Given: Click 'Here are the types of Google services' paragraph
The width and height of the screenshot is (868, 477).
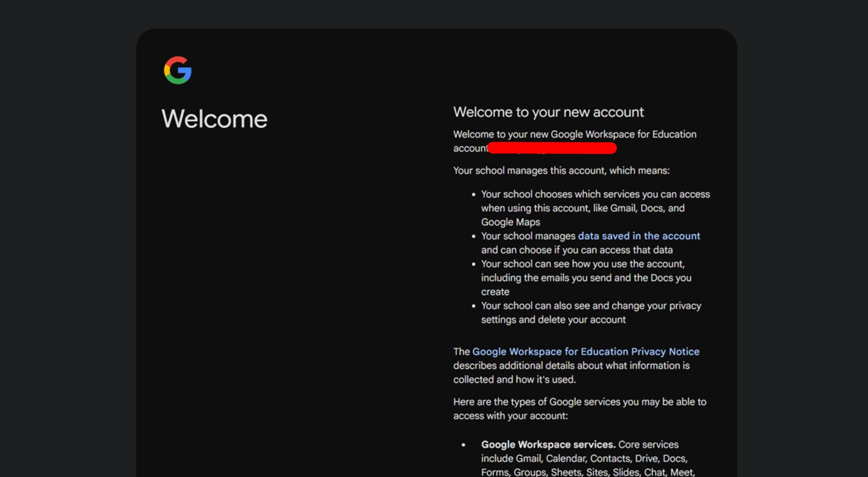Looking at the screenshot, I should (580, 409).
